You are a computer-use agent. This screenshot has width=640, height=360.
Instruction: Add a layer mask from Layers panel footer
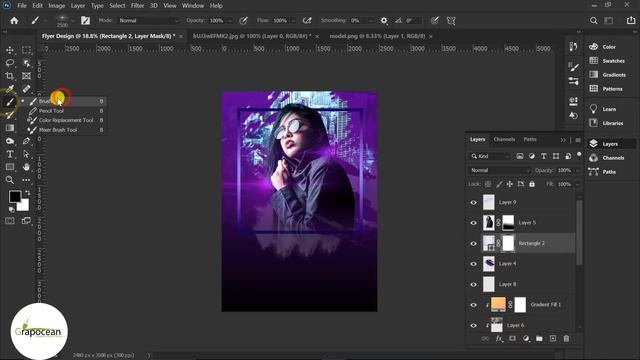pos(512,338)
